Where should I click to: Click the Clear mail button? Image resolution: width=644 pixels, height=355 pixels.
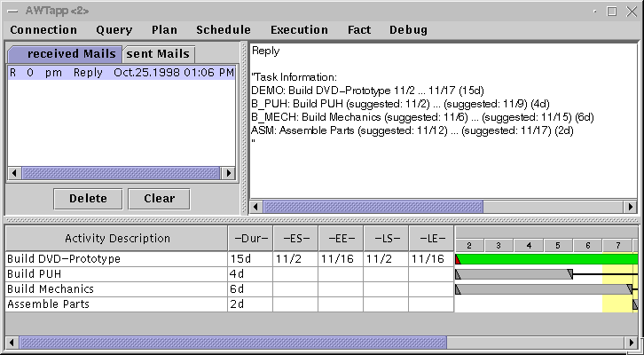159,198
